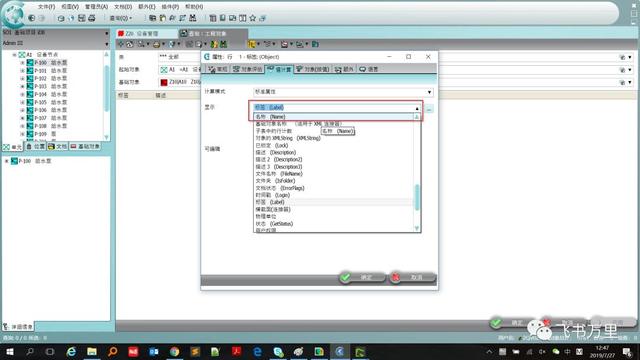Click the green binoculars icon in query toolbar

223,44
